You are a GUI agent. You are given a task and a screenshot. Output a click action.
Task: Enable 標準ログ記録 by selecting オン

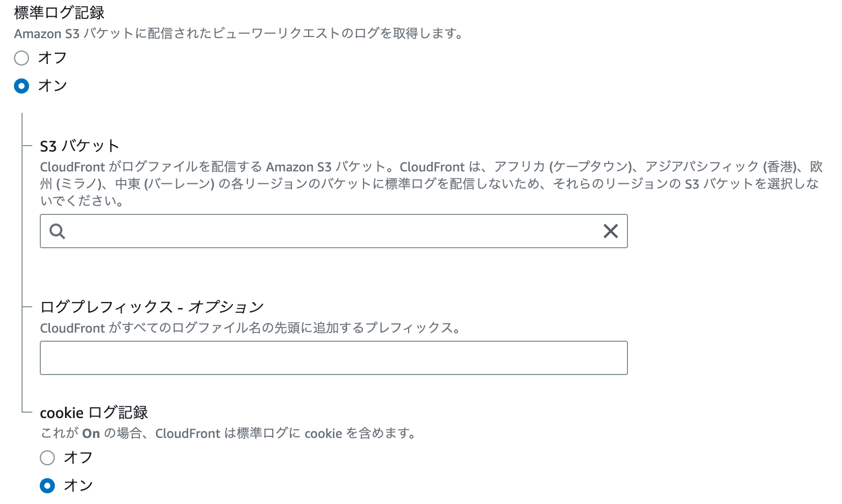[x=22, y=85]
